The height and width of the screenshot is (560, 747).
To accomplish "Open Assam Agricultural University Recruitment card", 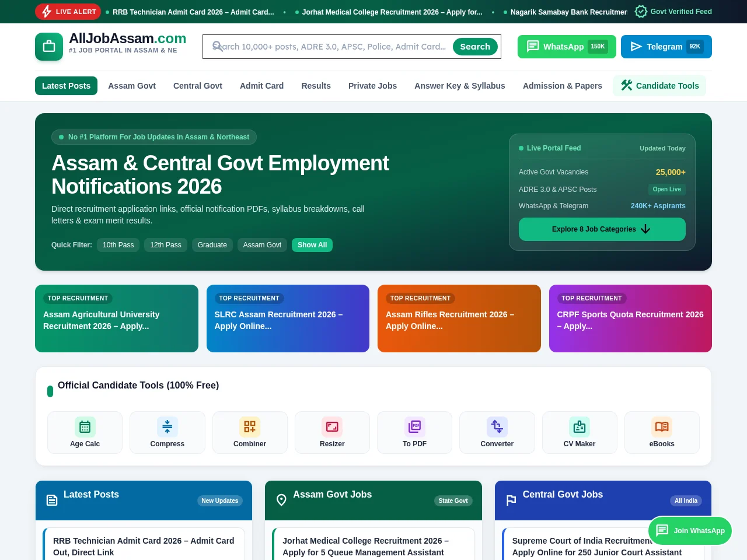I will (x=117, y=318).
